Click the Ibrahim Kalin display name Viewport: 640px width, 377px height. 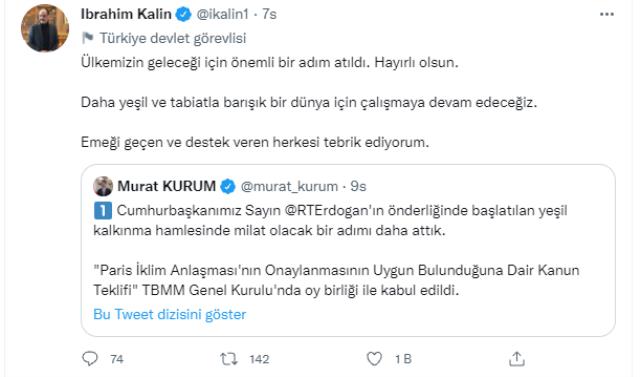pyautogui.click(x=126, y=14)
